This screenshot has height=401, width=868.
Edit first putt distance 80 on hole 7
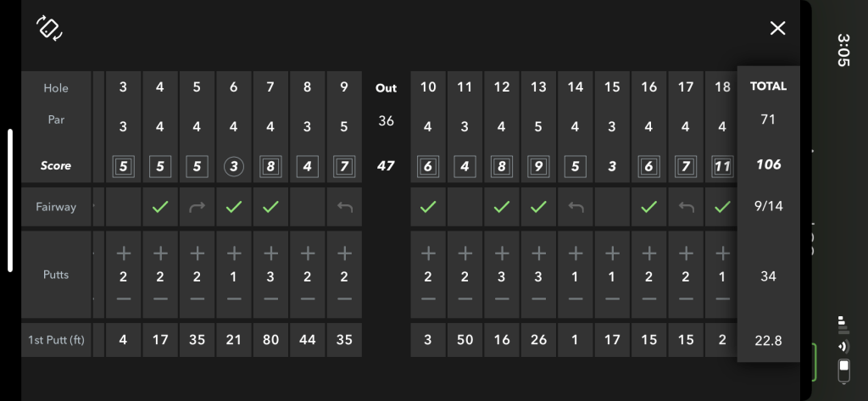[270, 340]
